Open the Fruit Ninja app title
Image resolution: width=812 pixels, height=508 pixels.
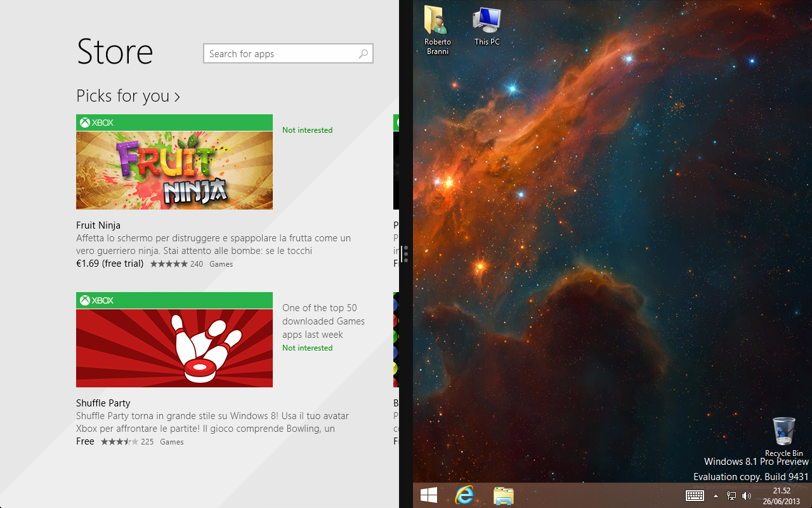[98, 225]
